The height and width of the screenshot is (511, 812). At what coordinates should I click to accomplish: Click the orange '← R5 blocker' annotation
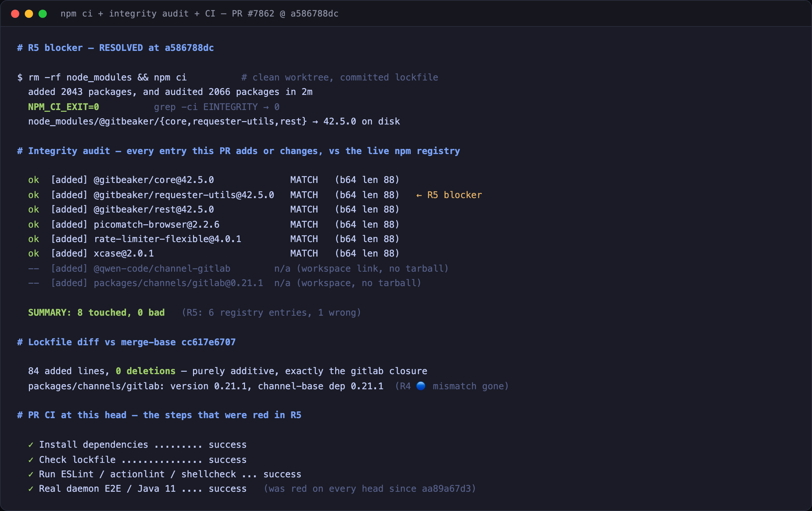[449, 195]
